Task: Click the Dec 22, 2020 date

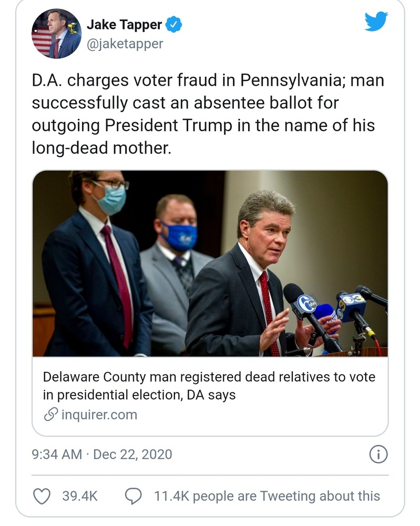Action: point(132,454)
